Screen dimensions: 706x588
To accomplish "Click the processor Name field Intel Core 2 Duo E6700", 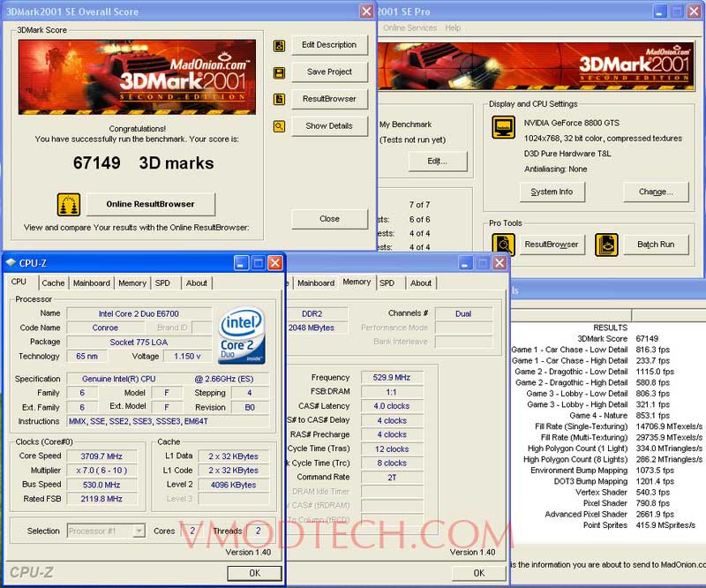I will (139, 313).
